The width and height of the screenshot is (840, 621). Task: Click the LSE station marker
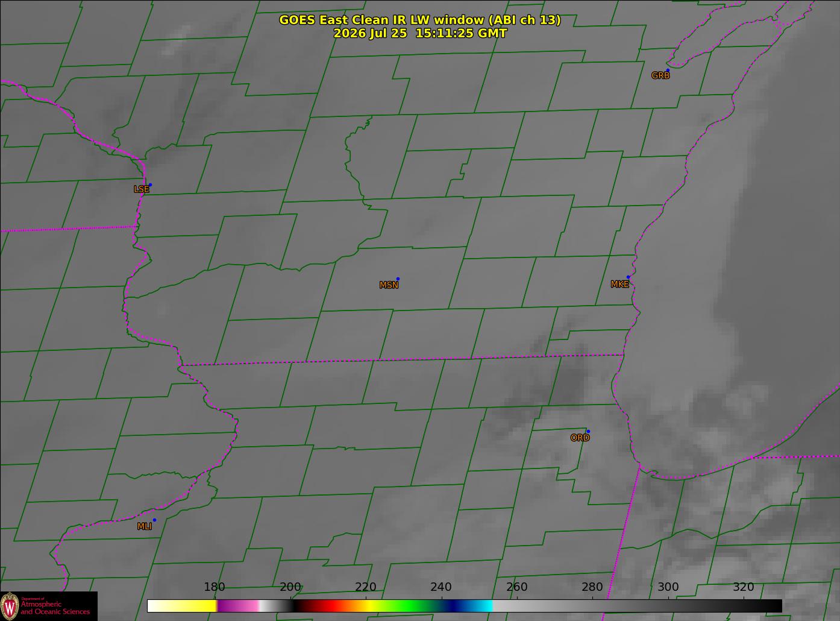pos(150,184)
